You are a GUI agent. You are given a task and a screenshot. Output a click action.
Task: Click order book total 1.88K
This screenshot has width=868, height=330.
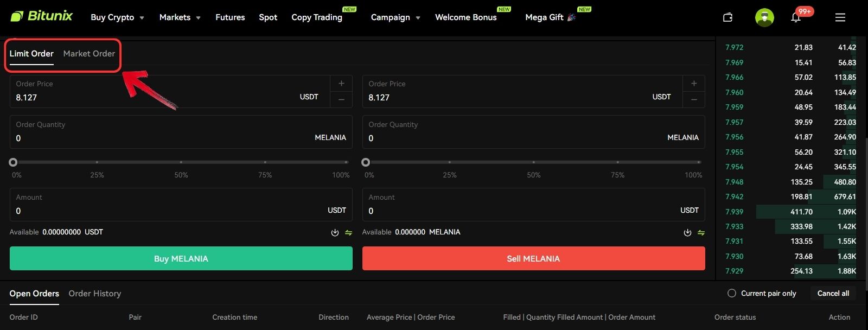(846, 271)
